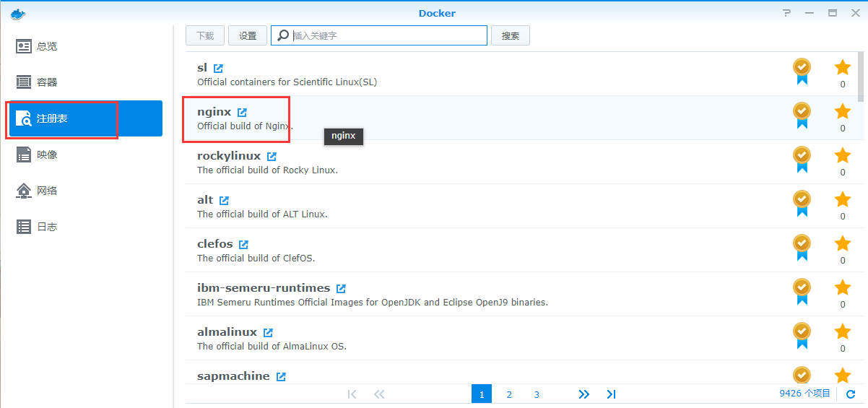The width and height of the screenshot is (868, 408).
Task: Click 'The official build of Rocky Linux.' description
Action: click(267, 170)
